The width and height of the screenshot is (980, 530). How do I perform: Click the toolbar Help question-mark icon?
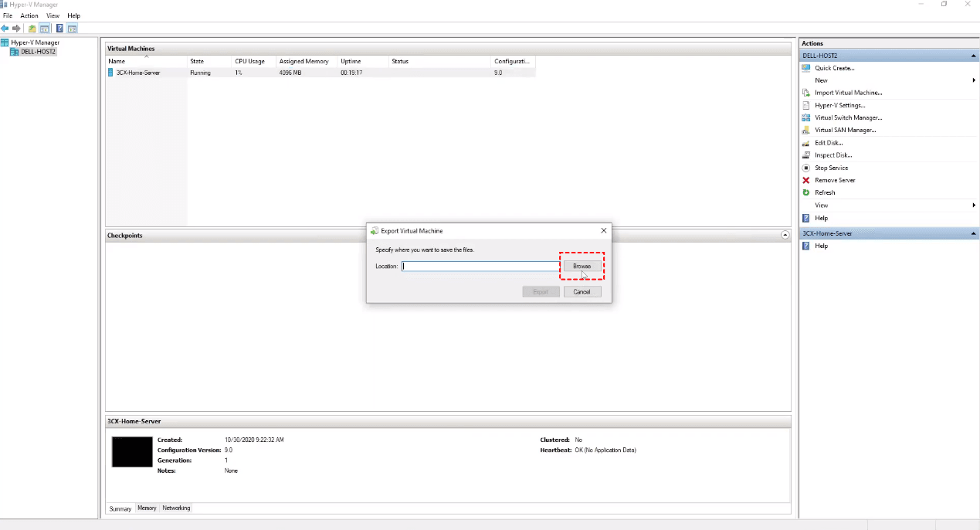59,29
